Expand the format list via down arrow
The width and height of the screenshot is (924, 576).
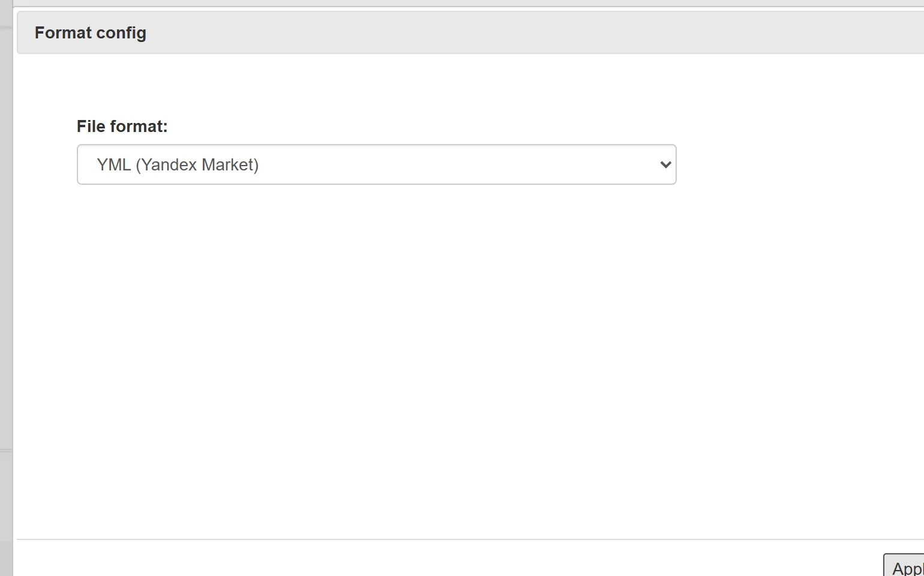click(x=665, y=164)
